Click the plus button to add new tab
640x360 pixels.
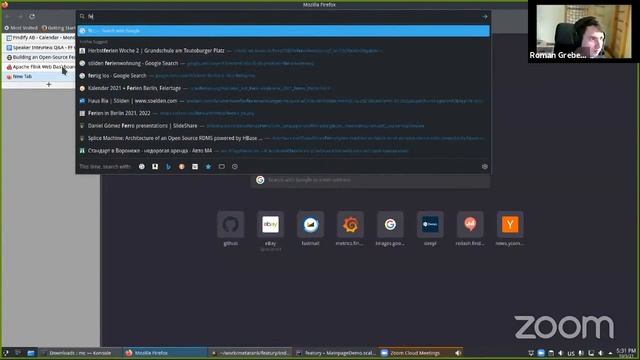pos(49,84)
